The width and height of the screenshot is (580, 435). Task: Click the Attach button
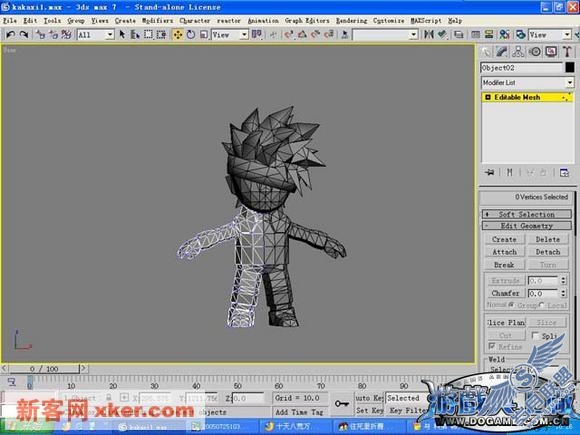click(x=505, y=252)
